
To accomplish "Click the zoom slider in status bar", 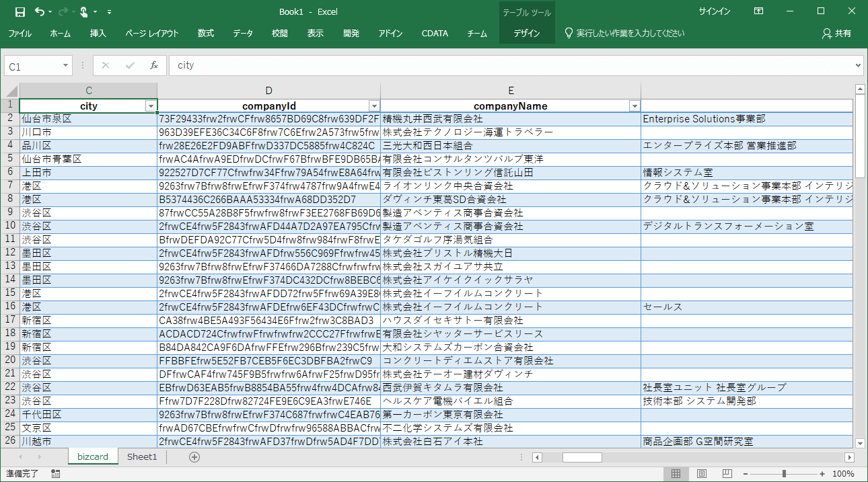I will tap(784, 474).
